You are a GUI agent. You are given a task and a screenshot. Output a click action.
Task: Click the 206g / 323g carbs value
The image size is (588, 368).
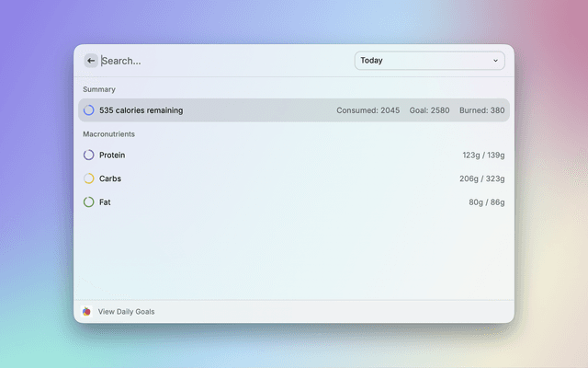tap(481, 178)
